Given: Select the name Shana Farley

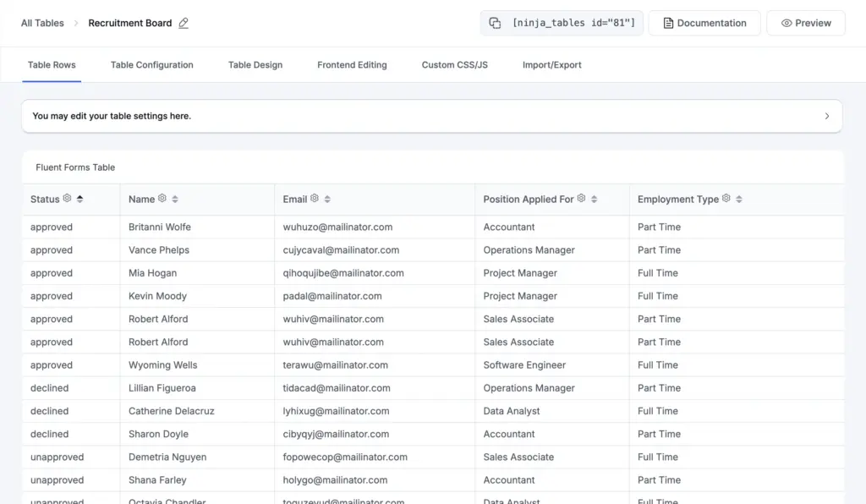Looking at the screenshot, I should pos(157,480).
